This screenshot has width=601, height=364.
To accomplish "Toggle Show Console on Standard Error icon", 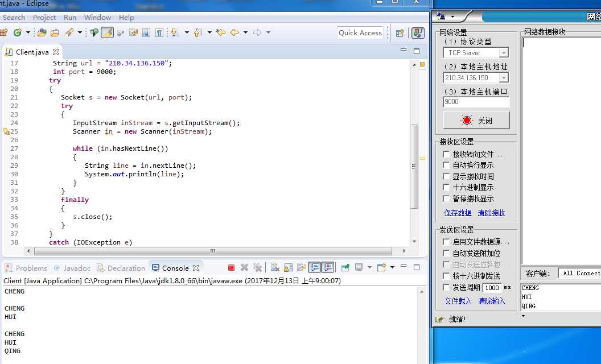I will tap(328, 267).
